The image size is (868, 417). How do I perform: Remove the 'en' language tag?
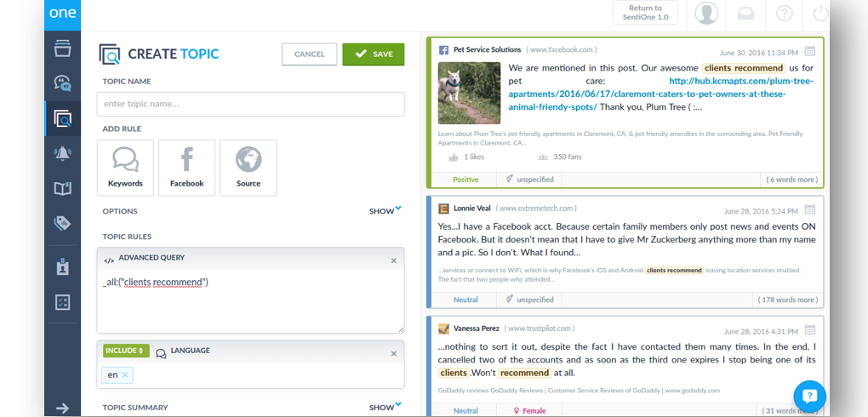pyautogui.click(x=125, y=374)
